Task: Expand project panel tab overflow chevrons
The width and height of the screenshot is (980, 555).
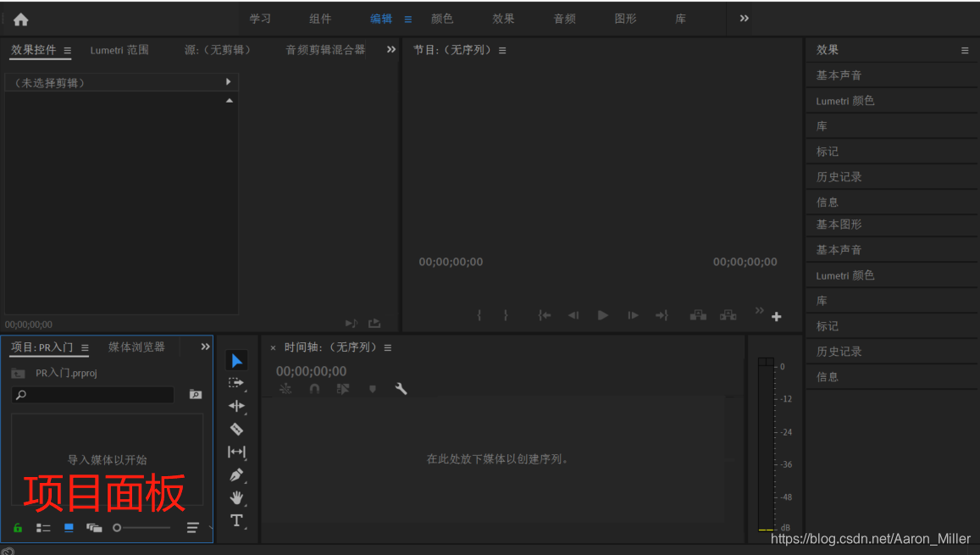Action: click(205, 347)
